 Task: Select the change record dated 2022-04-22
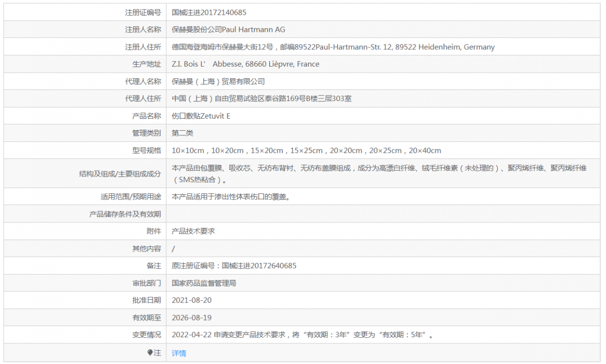pos(303,335)
